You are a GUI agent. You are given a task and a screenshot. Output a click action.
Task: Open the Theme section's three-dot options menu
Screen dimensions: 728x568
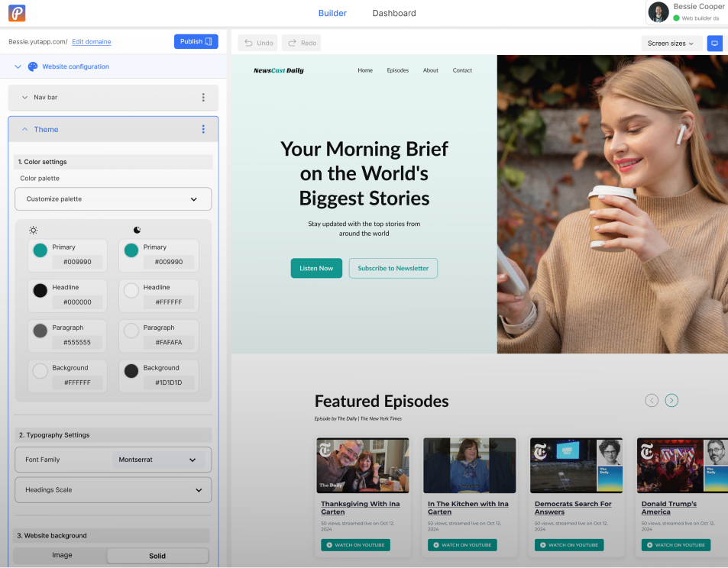click(x=203, y=129)
